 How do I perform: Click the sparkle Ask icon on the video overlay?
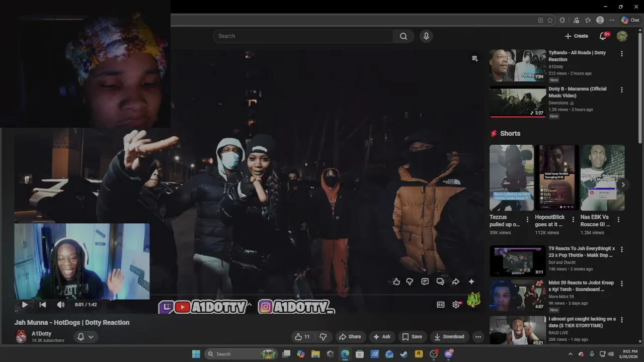tap(471, 282)
